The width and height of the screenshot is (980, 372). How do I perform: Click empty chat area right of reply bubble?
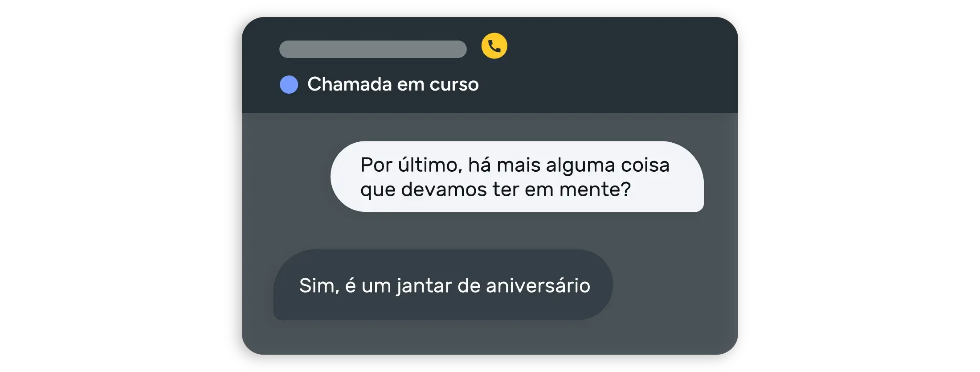[673, 285]
